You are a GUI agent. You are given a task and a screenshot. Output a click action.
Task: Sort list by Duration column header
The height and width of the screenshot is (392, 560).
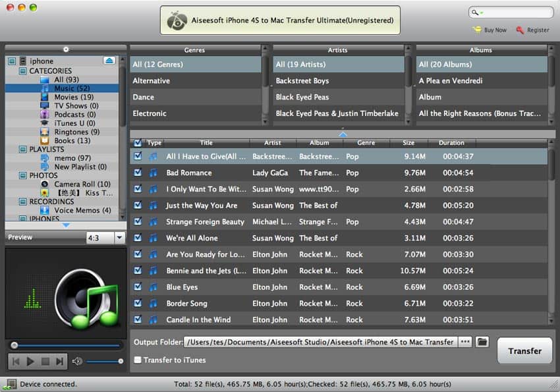point(451,143)
